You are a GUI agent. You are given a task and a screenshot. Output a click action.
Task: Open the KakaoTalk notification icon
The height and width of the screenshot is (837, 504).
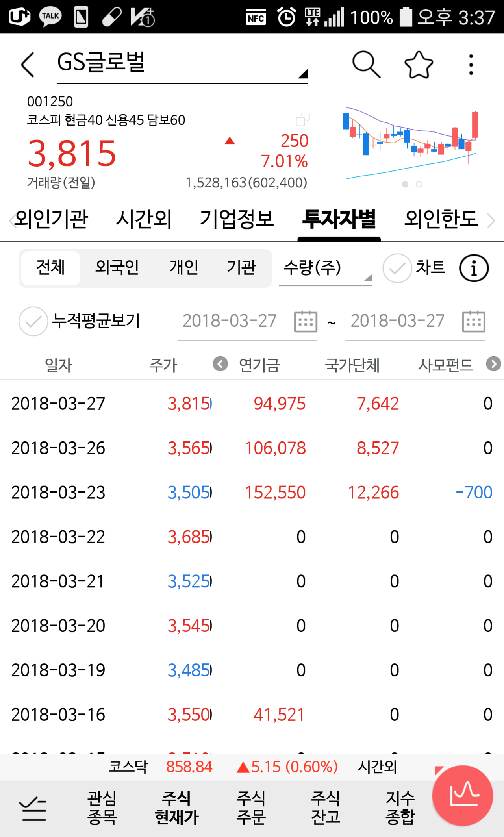[50, 17]
